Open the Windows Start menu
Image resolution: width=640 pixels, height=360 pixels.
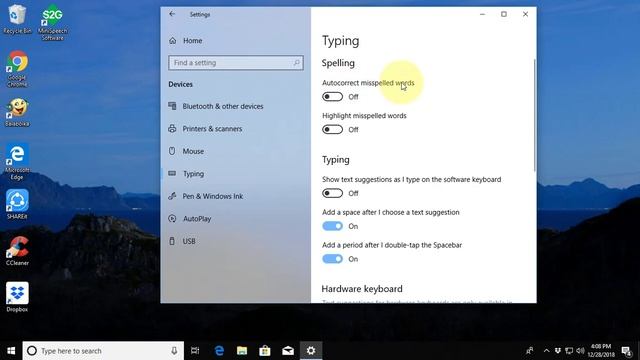pos(11,351)
